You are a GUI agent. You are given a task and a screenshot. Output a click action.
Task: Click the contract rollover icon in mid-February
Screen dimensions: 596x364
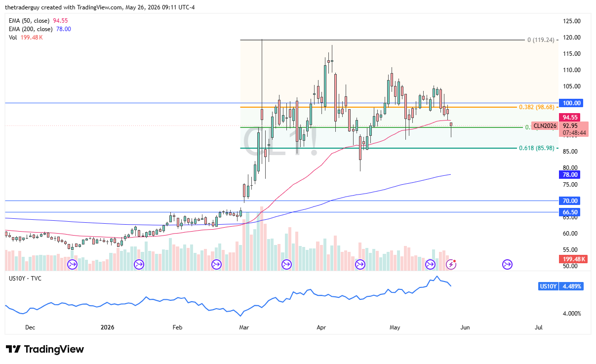216,265
